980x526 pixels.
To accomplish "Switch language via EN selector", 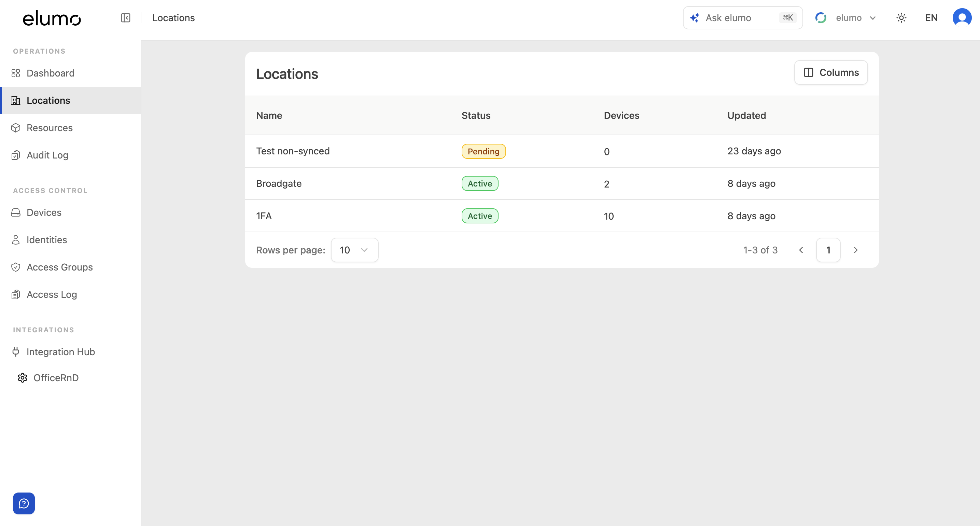I will [931, 18].
